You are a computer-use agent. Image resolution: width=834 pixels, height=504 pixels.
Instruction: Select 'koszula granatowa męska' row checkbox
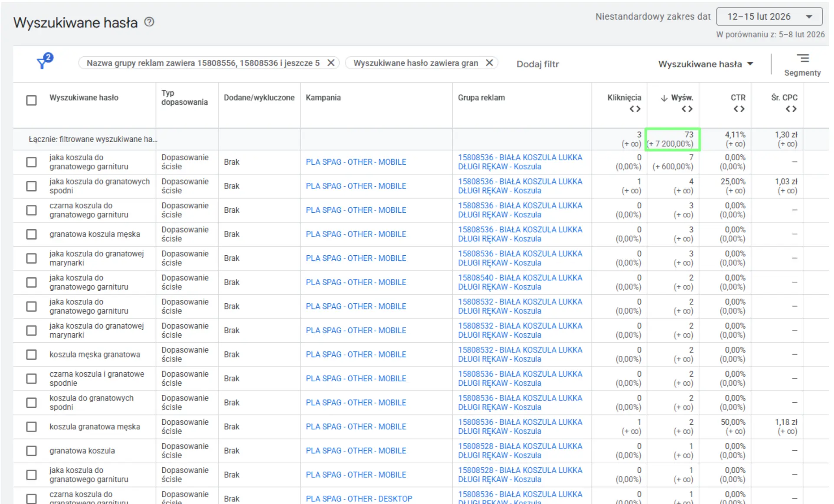[32, 427]
